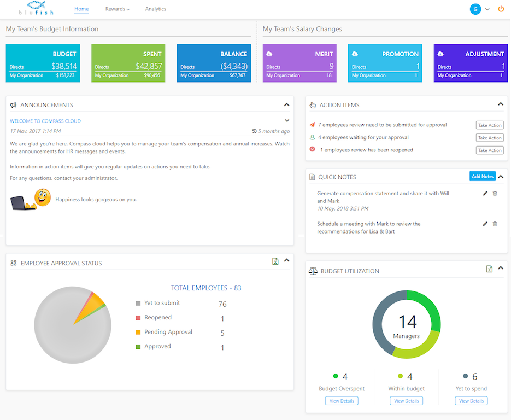511x420 pixels.
Task: Take Action on 7 employees review submission
Action: pos(490,125)
